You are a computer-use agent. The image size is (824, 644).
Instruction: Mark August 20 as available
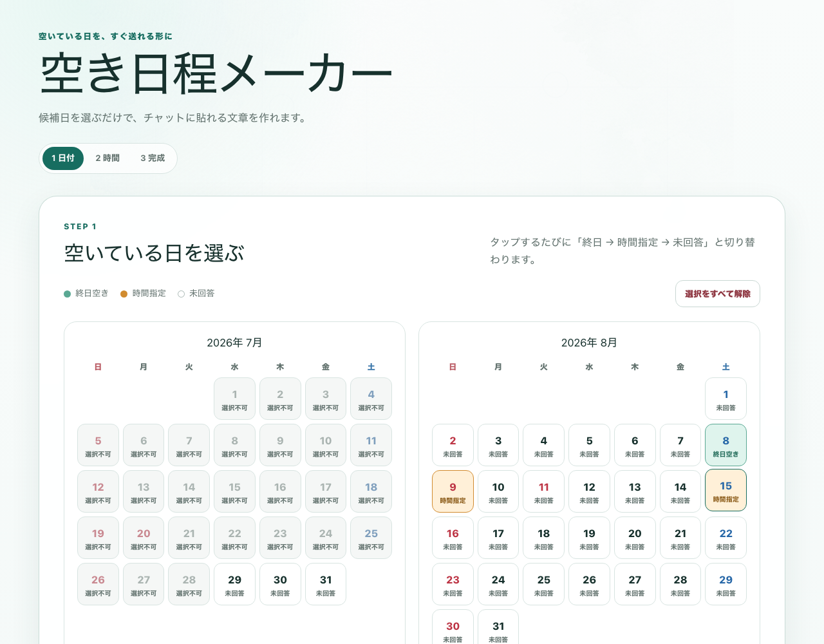coord(635,538)
